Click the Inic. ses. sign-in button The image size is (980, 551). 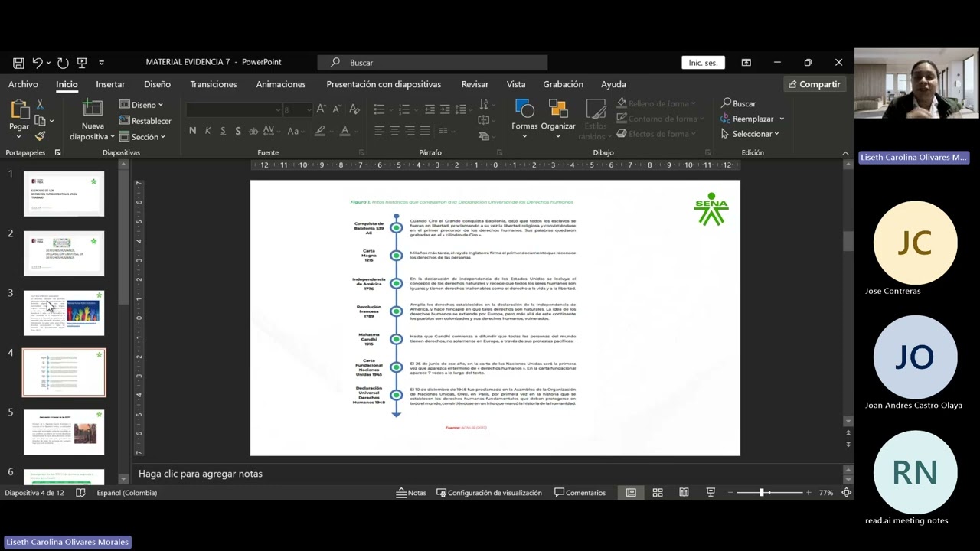pos(703,63)
